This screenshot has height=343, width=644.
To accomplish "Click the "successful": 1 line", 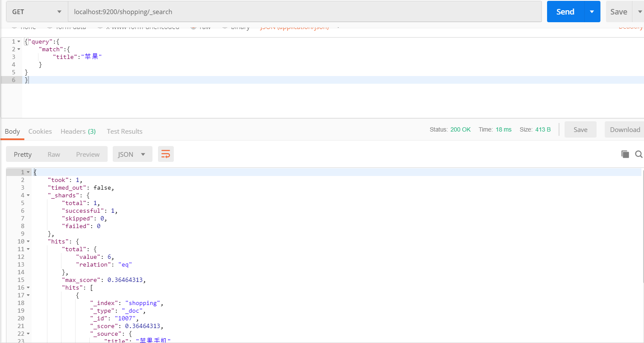I will 90,211.
